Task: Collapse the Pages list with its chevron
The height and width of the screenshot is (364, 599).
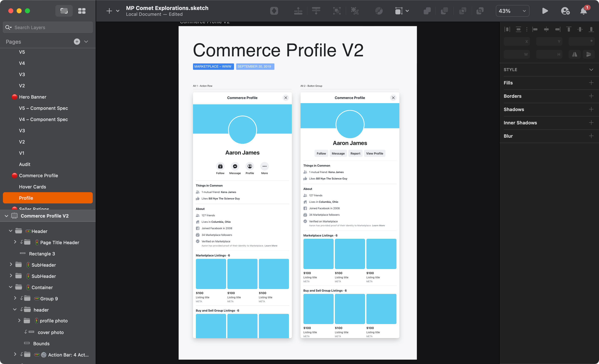Action: point(86,42)
